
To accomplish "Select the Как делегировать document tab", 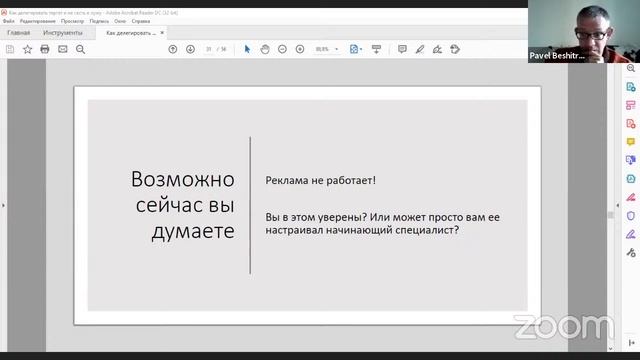I will pos(131,33).
